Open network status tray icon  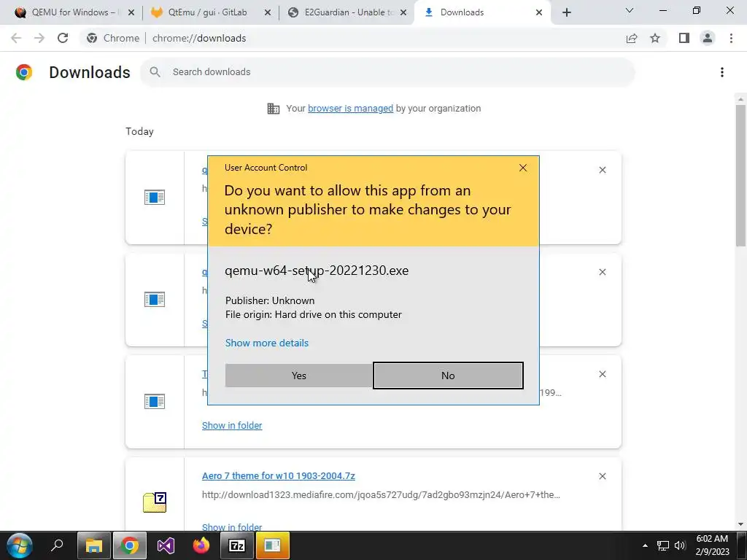coord(663,545)
